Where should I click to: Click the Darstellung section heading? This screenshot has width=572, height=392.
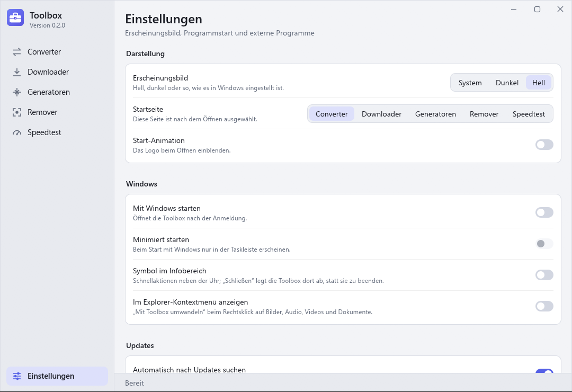pos(145,54)
